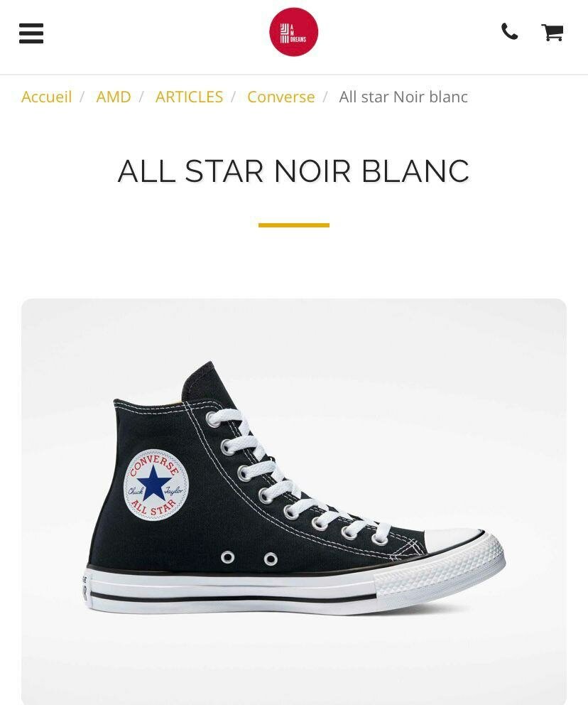Click the heel label on the sole
Screen dimensions: 588x705
(85, 587)
